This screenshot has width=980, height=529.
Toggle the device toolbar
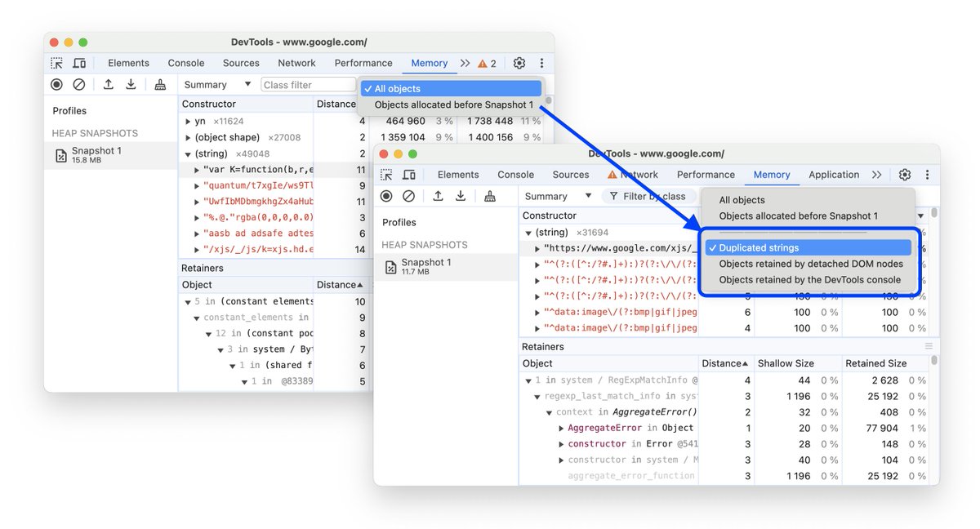(x=408, y=174)
